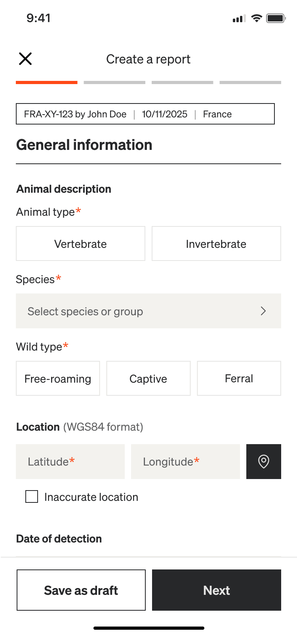Tap the map pin location icon

[263, 462]
